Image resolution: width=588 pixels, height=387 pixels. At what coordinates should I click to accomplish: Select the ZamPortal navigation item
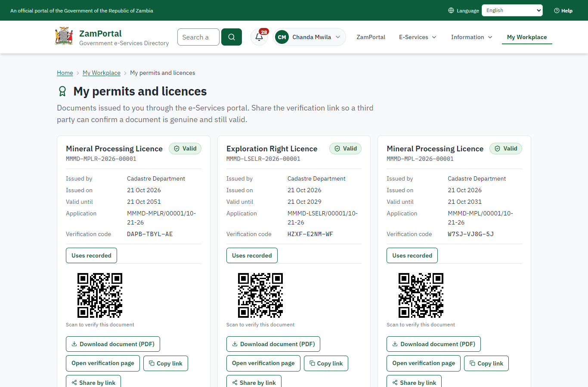tap(371, 37)
